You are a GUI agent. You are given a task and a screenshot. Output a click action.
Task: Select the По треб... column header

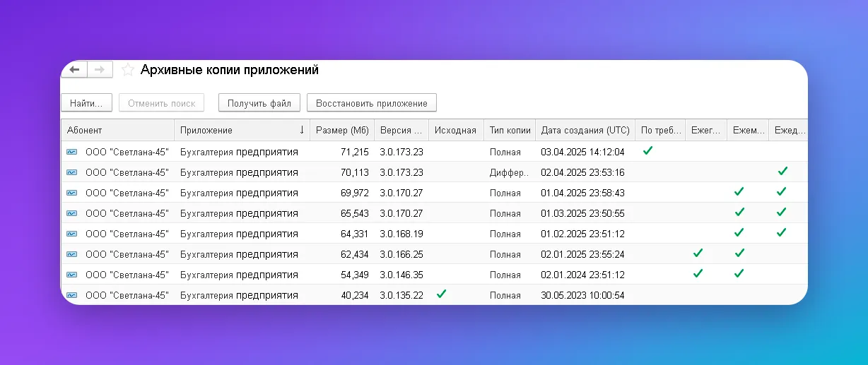pyautogui.click(x=660, y=130)
